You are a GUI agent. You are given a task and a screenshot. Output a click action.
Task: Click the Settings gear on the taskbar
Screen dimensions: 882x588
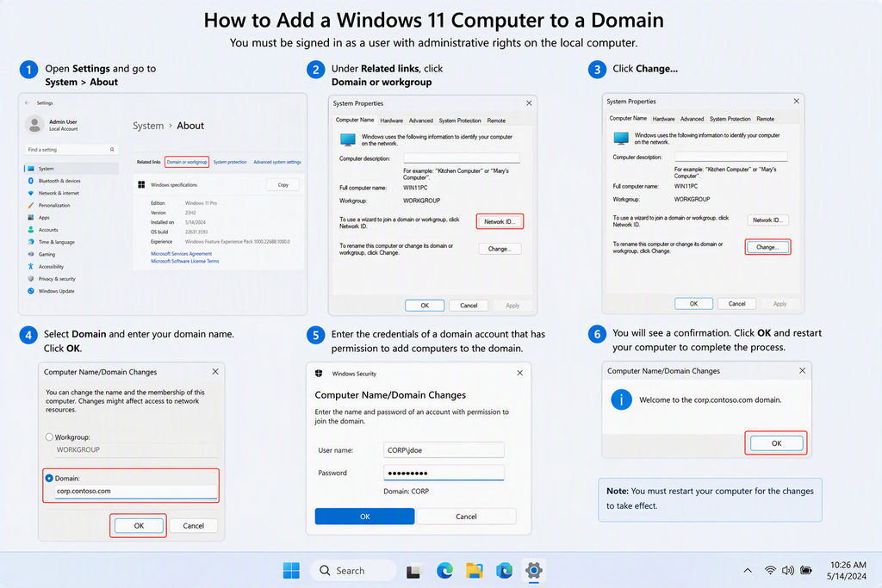(534, 571)
